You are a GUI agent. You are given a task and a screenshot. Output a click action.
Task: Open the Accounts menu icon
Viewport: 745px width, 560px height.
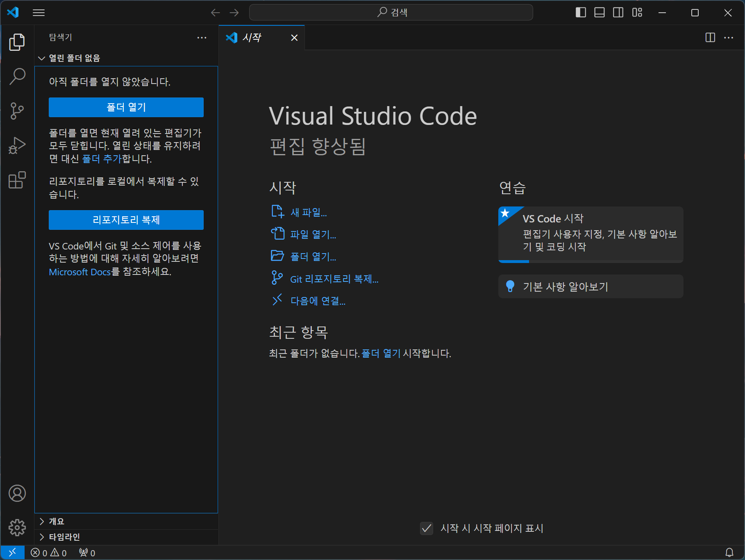(17, 493)
